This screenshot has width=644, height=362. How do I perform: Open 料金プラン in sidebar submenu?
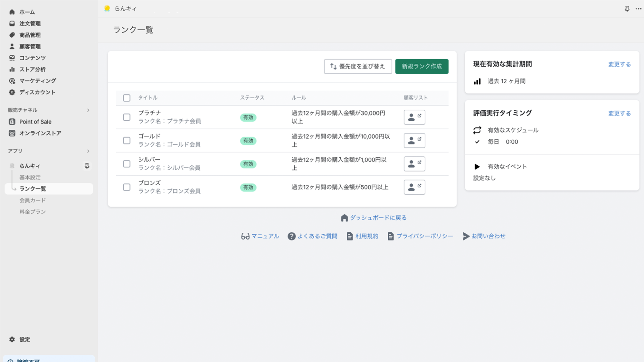[33, 212]
